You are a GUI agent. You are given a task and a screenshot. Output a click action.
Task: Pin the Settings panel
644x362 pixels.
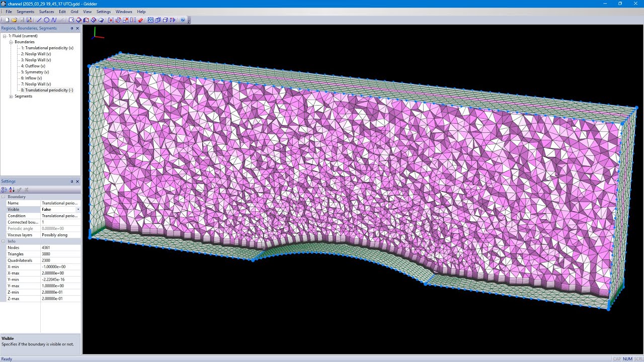(71, 182)
